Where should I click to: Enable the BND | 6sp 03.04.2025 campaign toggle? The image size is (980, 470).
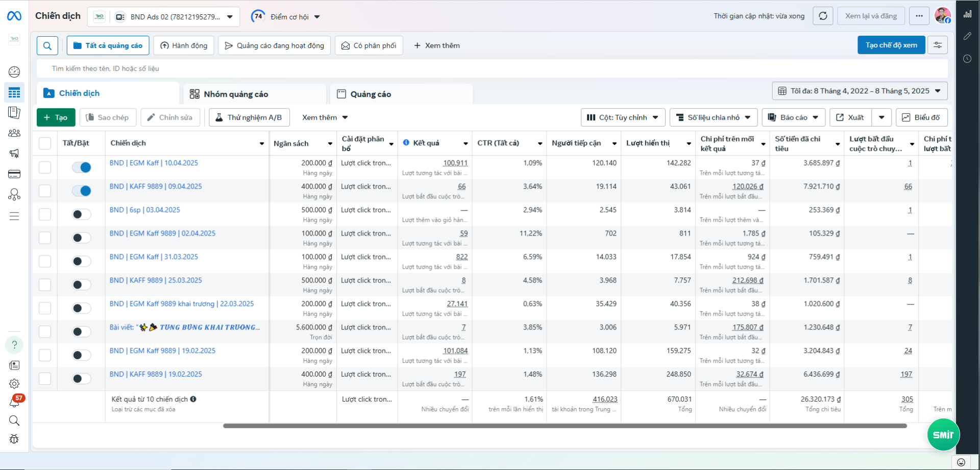[x=81, y=214]
